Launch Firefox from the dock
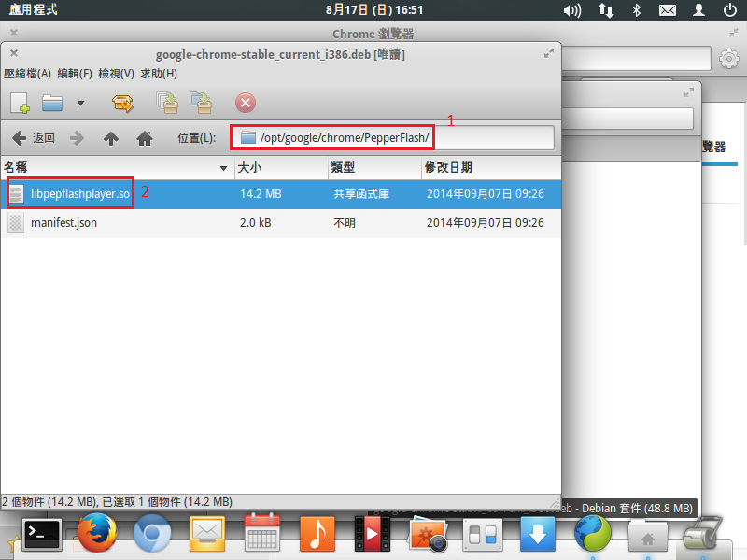The width and height of the screenshot is (747, 560). point(97,533)
